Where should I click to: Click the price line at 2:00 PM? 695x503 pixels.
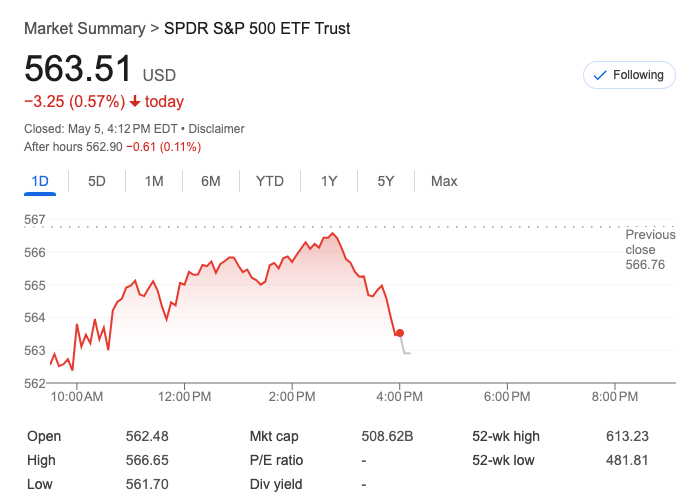point(294,258)
